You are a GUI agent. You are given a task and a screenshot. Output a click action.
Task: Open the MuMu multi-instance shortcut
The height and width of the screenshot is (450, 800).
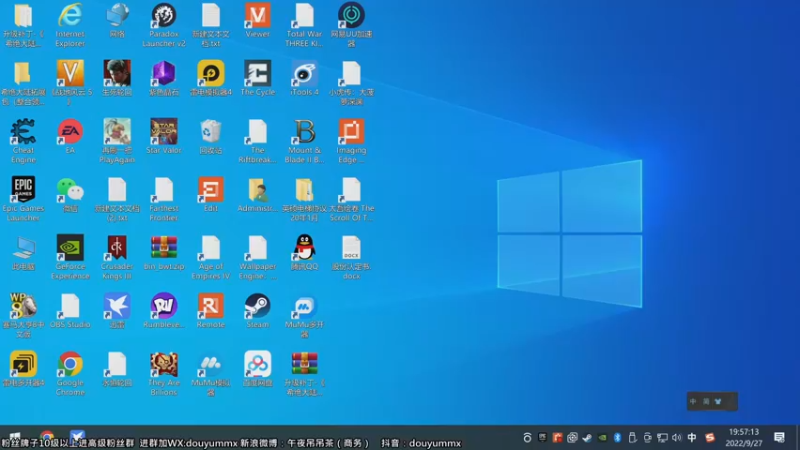click(304, 315)
